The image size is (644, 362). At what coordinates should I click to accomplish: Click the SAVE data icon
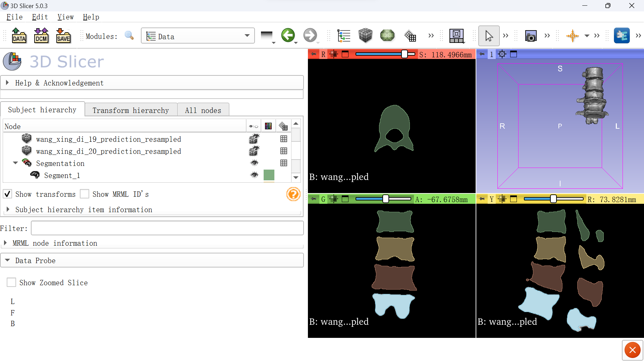(x=63, y=36)
